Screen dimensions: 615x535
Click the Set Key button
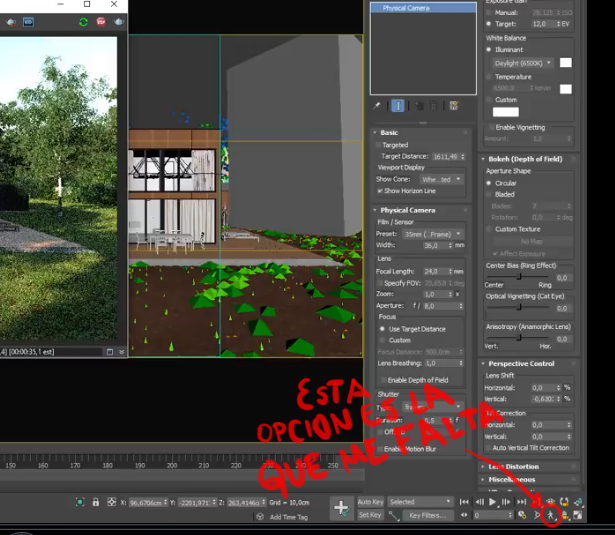pyautogui.click(x=370, y=515)
